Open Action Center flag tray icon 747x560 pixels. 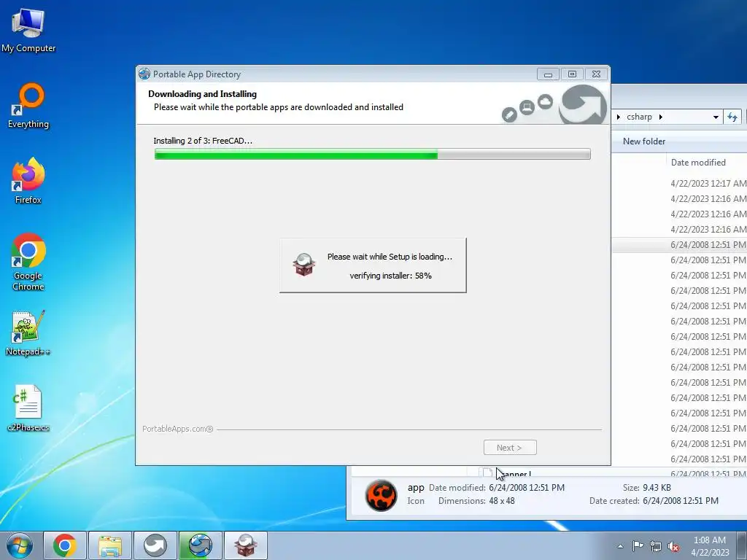click(x=638, y=546)
